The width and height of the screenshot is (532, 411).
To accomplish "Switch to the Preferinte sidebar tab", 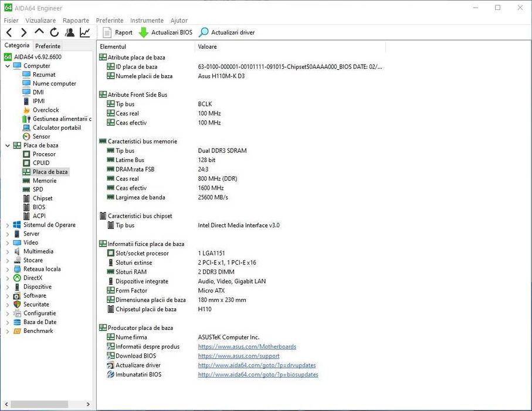I will (48, 46).
